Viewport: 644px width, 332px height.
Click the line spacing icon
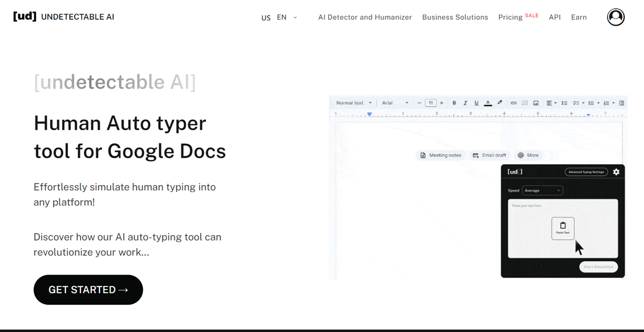(564, 103)
